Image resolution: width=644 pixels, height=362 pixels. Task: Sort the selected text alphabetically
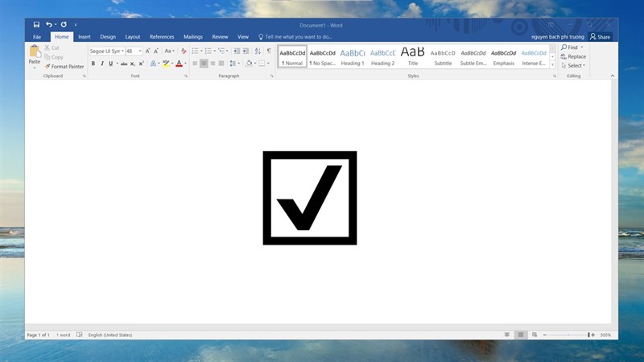tap(258, 51)
